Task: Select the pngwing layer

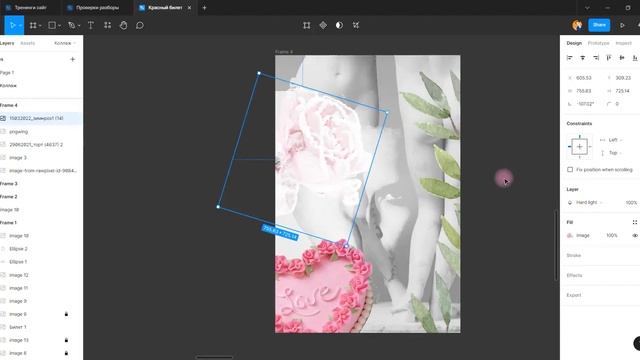Action: [x=18, y=132]
